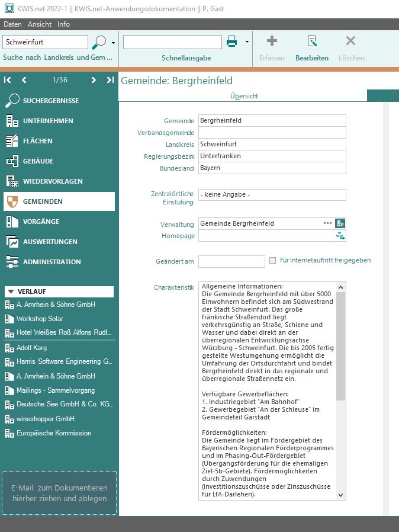Click the Zentralörtliche Einstufung field
The image size is (399, 532).
click(x=272, y=195)
